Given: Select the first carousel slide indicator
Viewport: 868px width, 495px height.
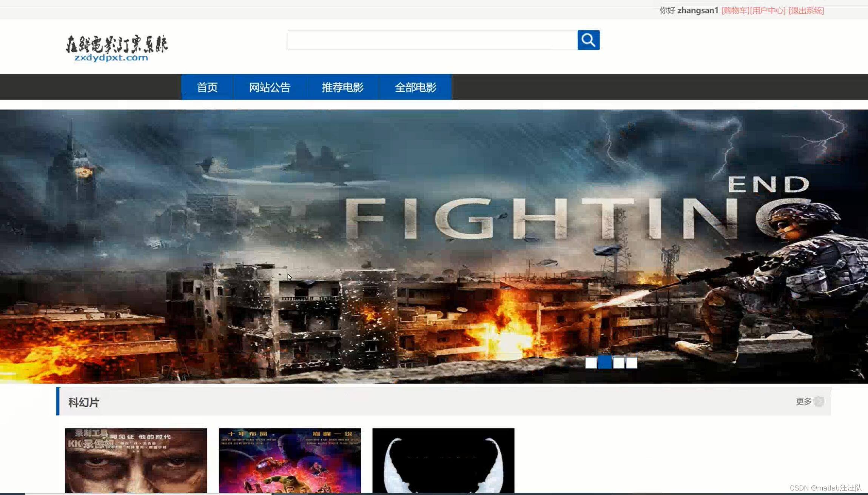Looking at the screenshot, I should [591, 363].
